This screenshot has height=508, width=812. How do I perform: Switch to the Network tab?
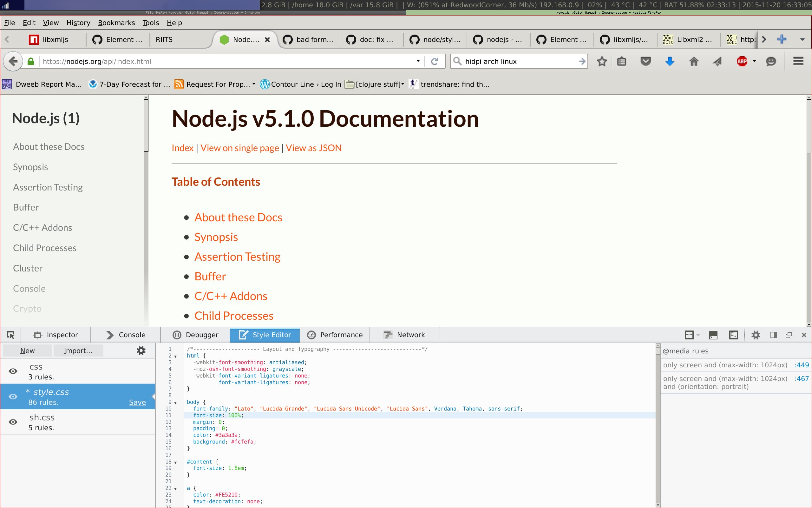point(404,335)
